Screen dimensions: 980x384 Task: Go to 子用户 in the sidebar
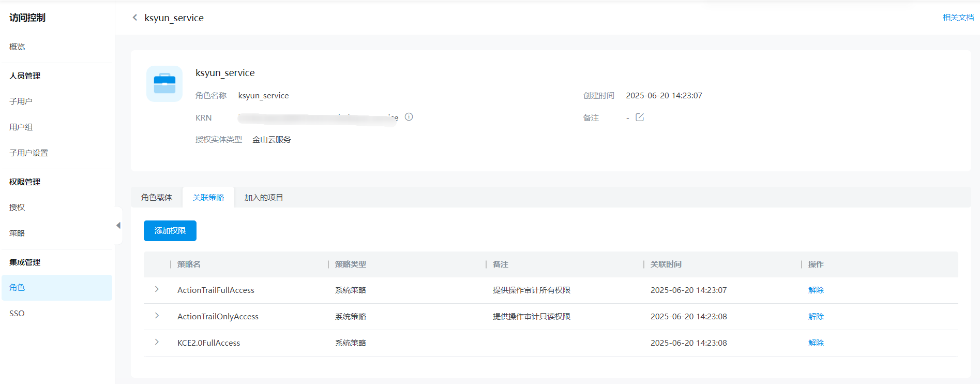coord(21,101)
